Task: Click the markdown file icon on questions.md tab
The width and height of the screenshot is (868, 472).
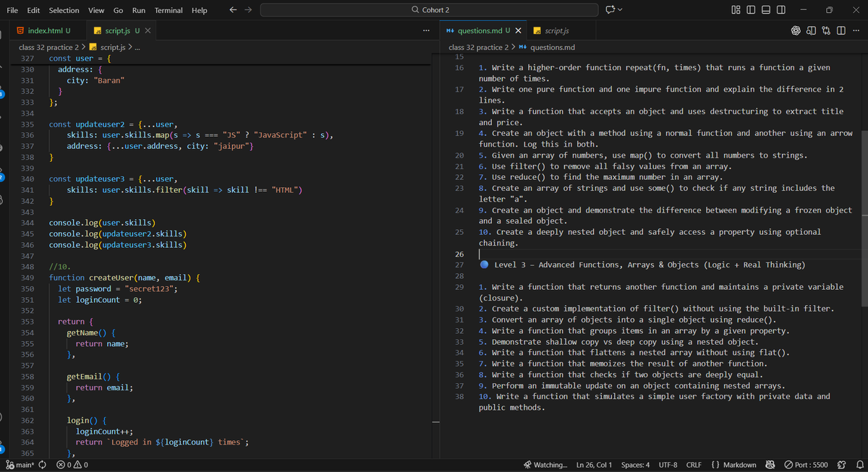Action: 450,31
